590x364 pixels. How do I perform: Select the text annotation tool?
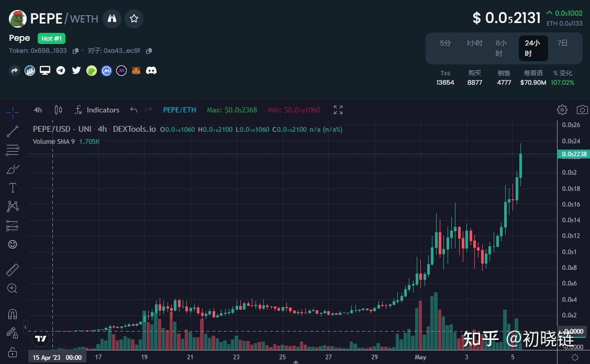tap(13, 188)
